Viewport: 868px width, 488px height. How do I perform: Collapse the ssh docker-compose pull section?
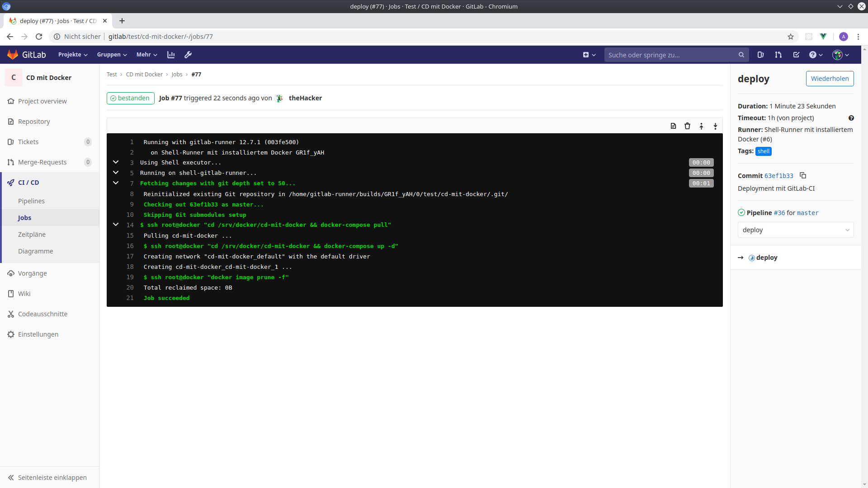tap(116, 225)
